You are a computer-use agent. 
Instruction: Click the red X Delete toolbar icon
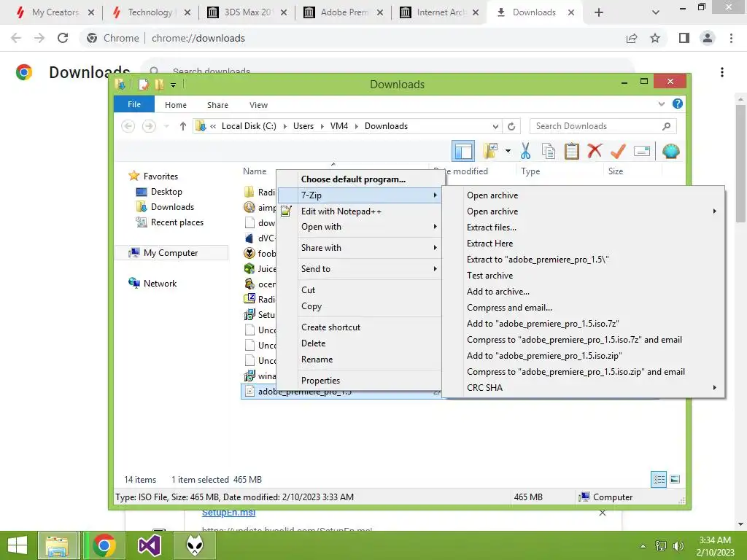click(x=595, y=152)
